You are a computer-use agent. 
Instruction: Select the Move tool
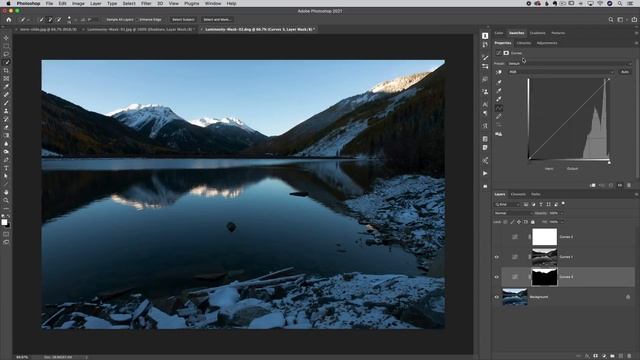[6, 38]
